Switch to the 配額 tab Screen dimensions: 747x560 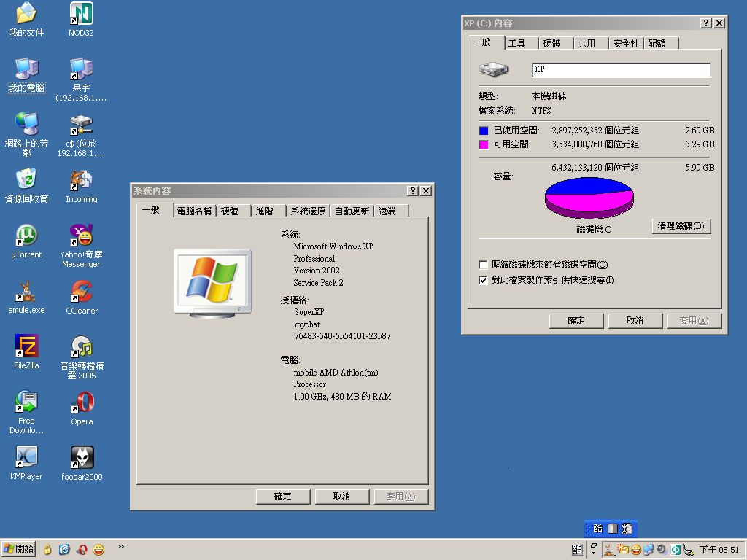point(657,43)
